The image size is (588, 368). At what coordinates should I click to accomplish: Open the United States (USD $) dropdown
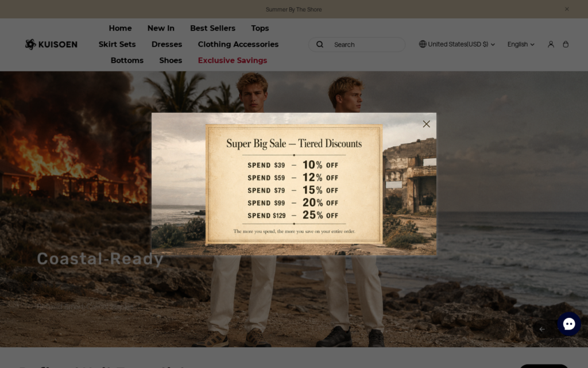[457, 44]
